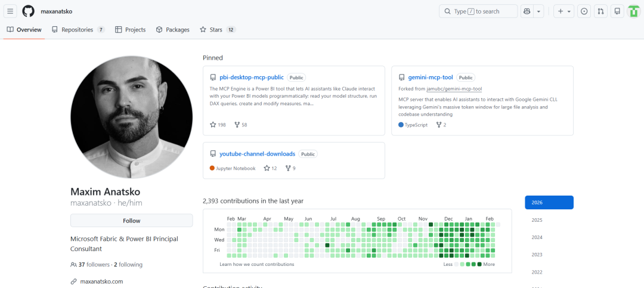This screenshot has height=288, width=644.
Task: Select the 2025 contribution year
Action: click(537, 220)
